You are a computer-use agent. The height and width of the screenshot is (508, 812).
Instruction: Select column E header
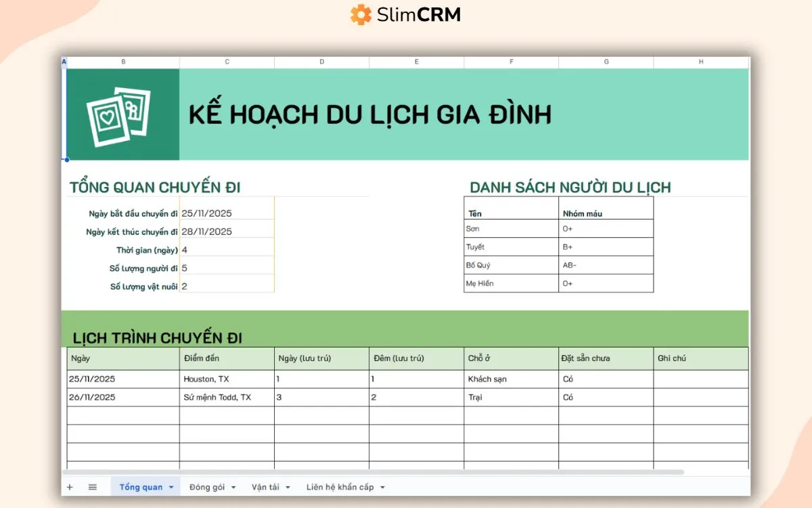416,62
